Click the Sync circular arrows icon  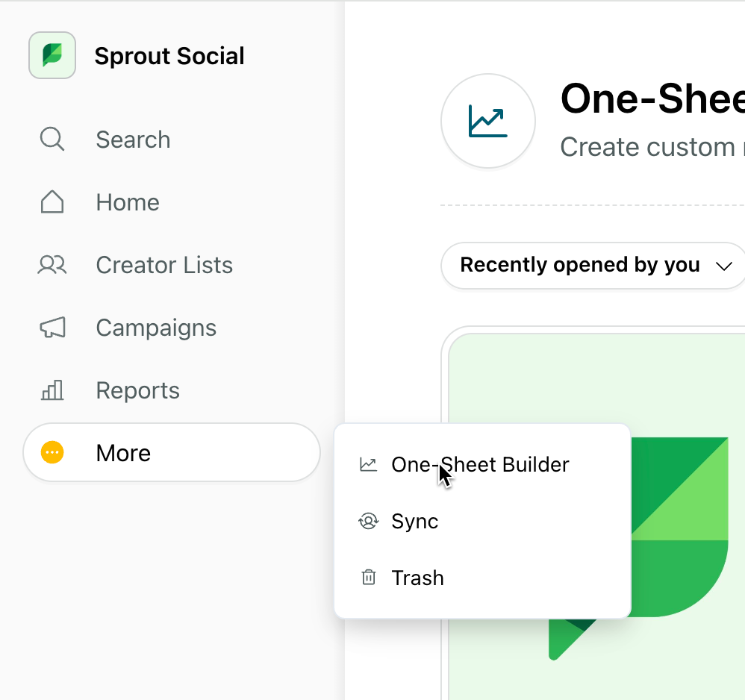coord(368,521)
